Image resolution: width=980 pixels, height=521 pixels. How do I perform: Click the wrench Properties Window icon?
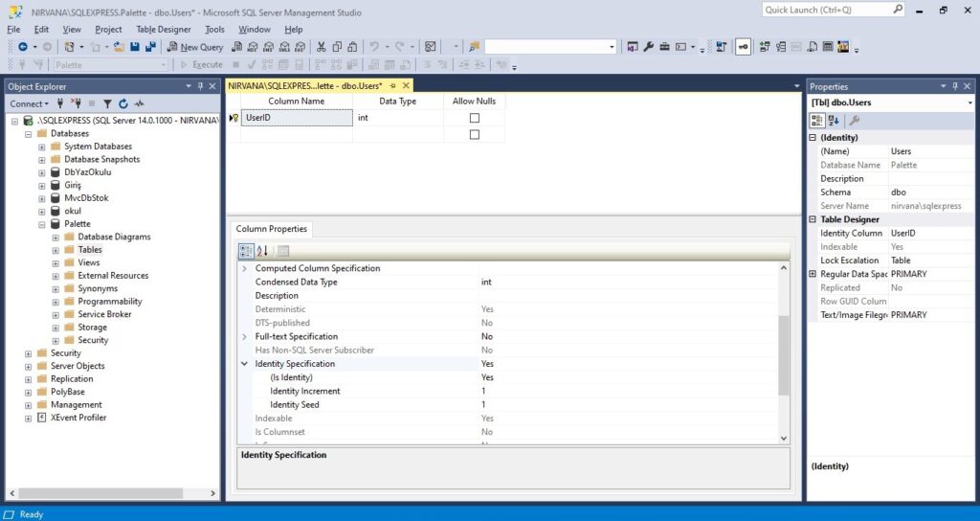tap(648, 47)
